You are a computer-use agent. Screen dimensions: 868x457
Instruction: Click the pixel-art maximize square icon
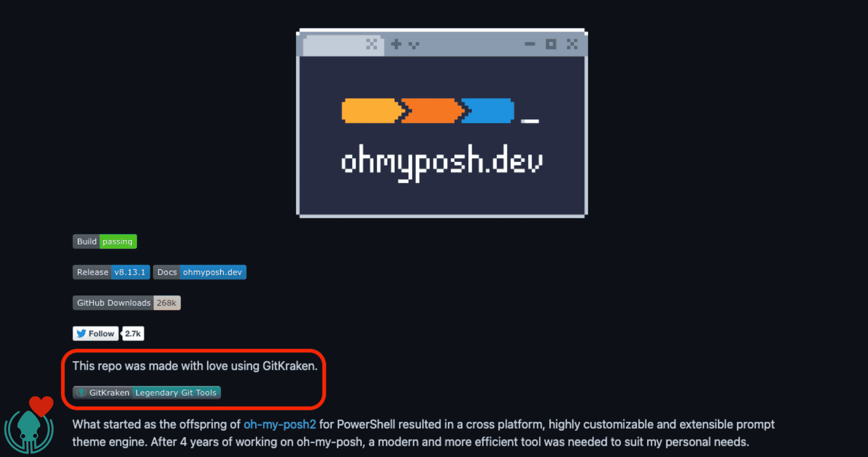(551, 44)
